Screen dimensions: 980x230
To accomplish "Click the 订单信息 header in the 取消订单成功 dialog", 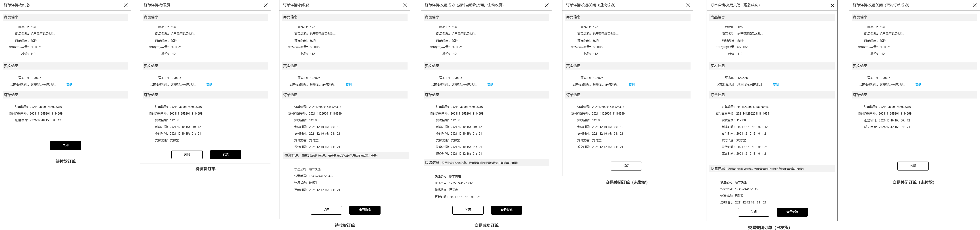I will [914, 95].
